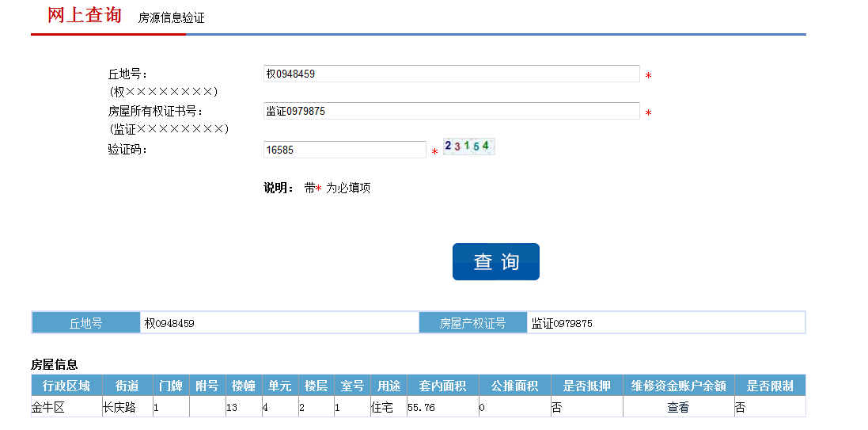Select the 监证0979875 result value

(562, 323)
